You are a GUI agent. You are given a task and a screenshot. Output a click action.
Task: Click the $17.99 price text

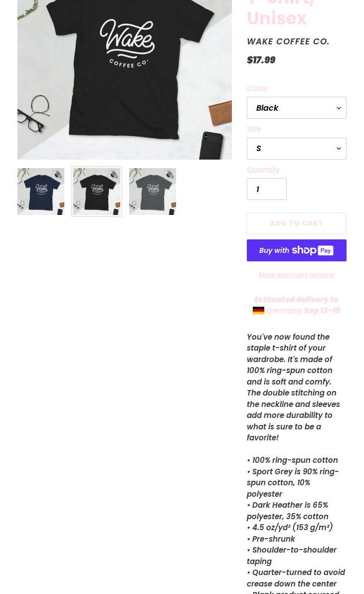coord(261,60)
